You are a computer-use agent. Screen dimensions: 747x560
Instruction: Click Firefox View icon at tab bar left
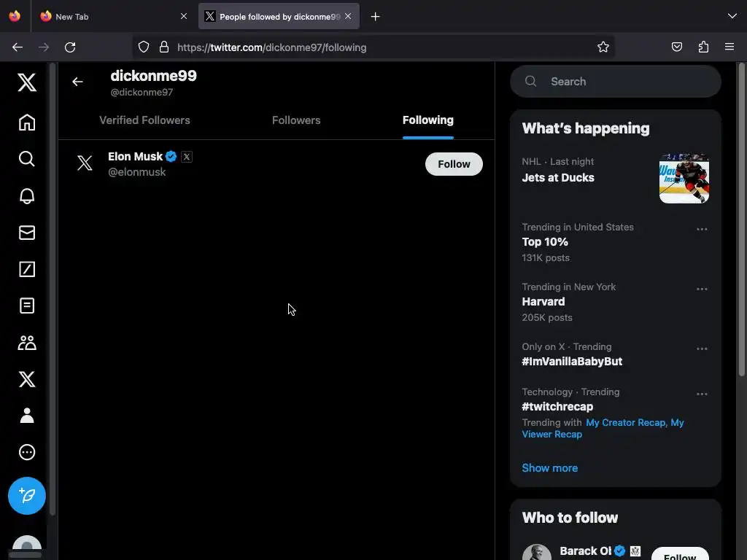click(x=15, y=16)
